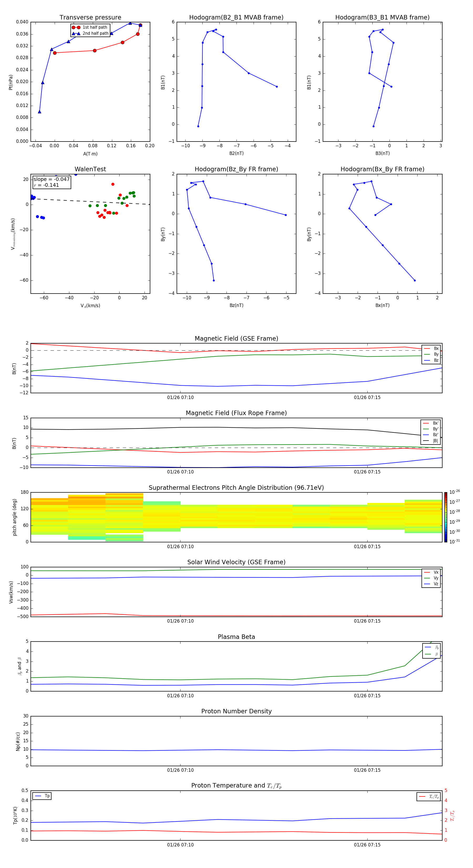
Task: Click the 'Solar Wind Velocity (GSE Frame)' title
Action: tap(236, 562)
